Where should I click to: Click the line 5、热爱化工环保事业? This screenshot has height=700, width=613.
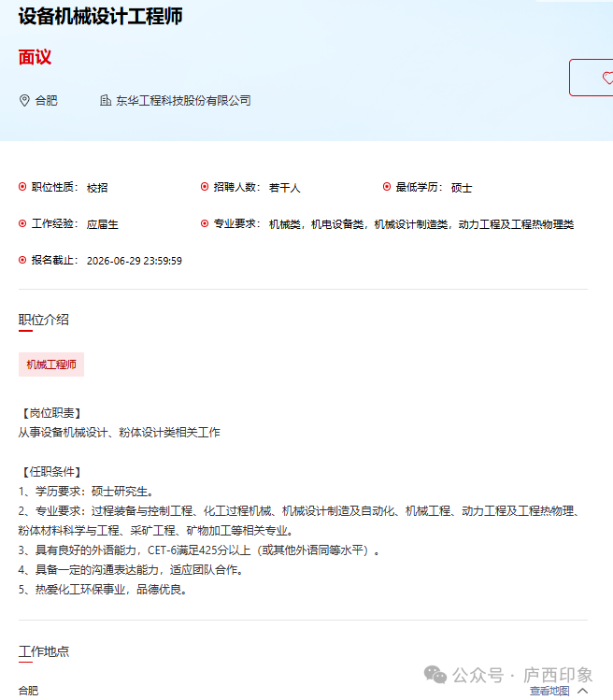tap(104, 590)
